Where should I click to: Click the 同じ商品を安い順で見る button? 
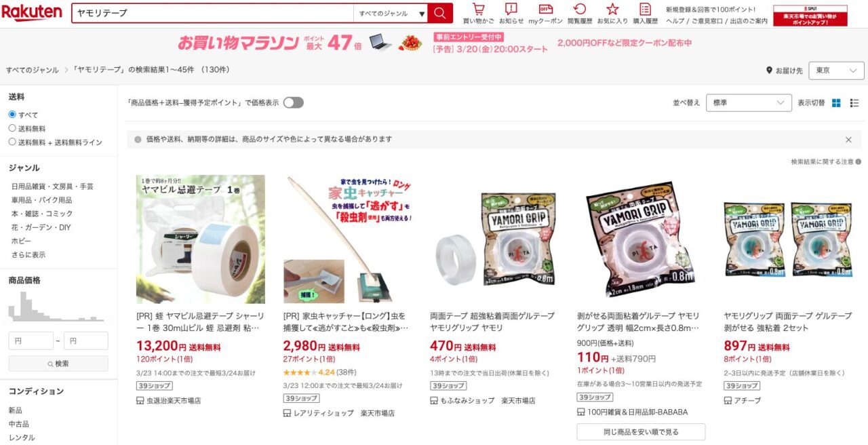pyautogui.click(x=641, y=432)
